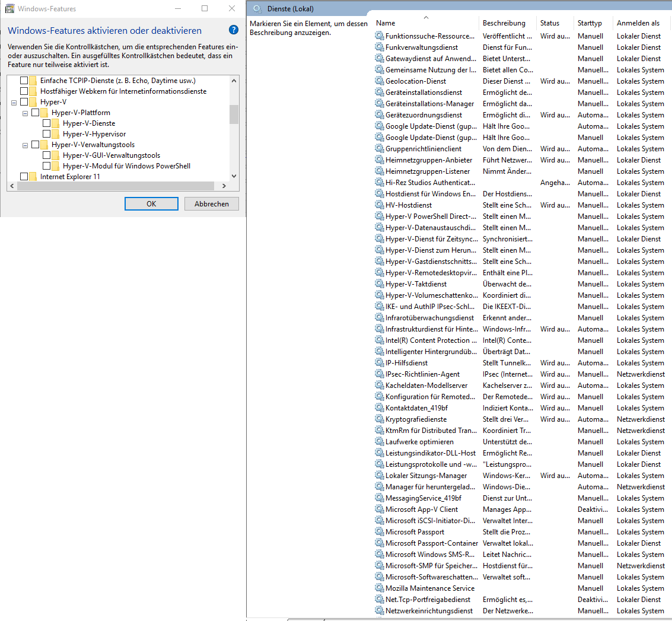
Task: Select the Leistungsindikator-DLL-Host service
Action: coord(521,453)
